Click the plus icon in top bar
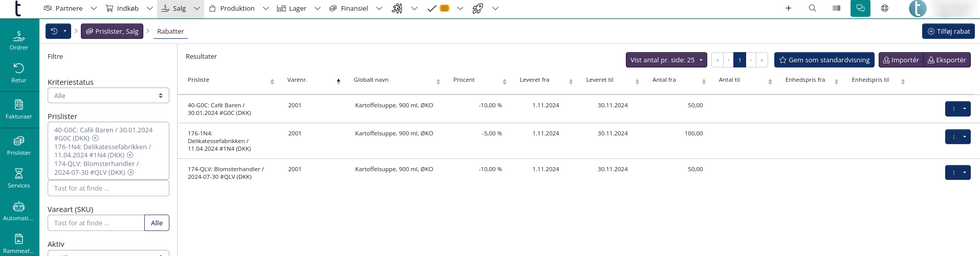The height and width of the screenshot is (256, 980). point(788,8)
